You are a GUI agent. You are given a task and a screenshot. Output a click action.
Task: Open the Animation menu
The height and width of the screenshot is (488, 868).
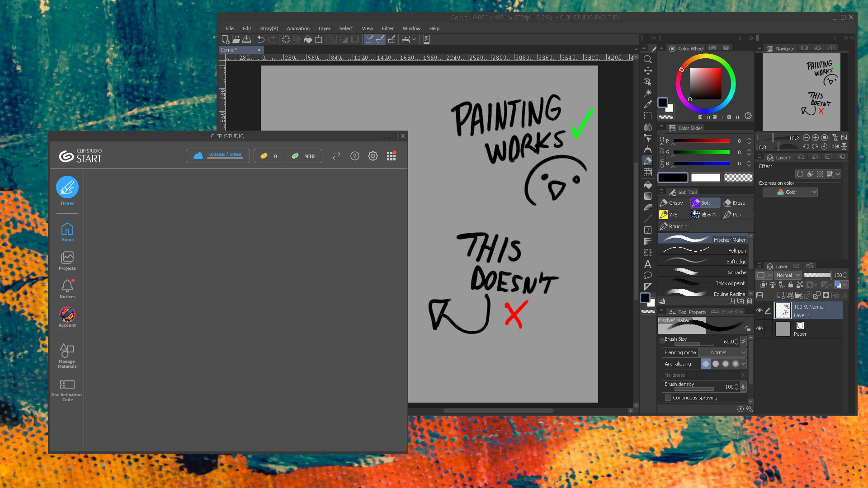(x=298, y=28)
